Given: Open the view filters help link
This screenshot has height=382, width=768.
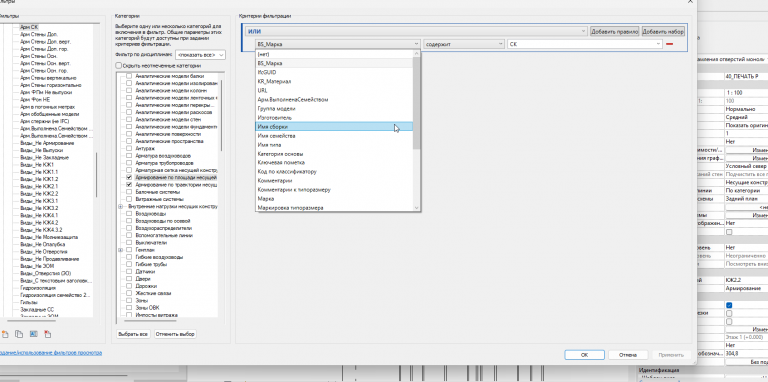Looking at the screenshot, I should pos(51,353).
